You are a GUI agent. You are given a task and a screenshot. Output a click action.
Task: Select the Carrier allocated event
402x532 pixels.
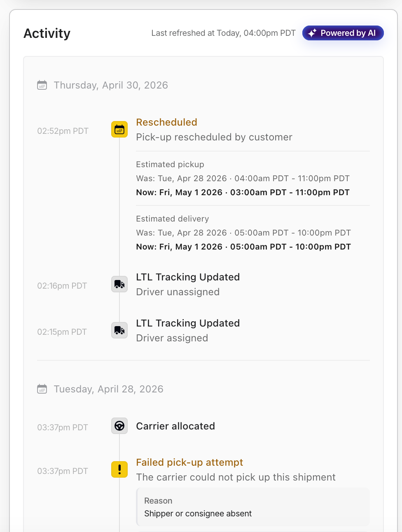point(175,426)
